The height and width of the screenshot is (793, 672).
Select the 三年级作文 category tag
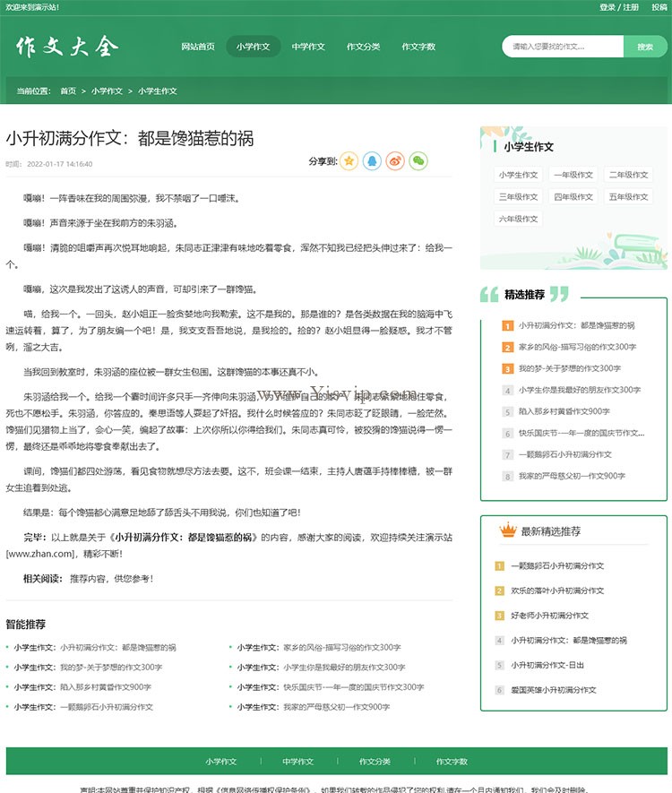pyautogui.click(x=518, y=197)
